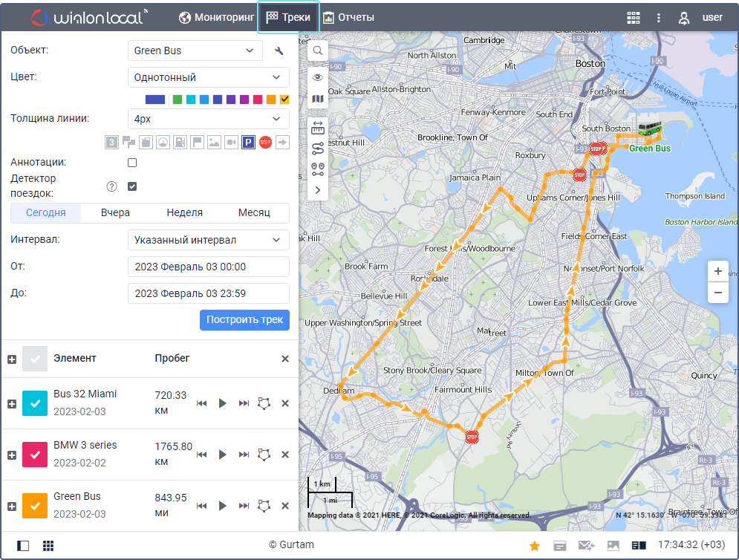
Task: Play the BMW 3 series track
Action: (x=222, y=455)
